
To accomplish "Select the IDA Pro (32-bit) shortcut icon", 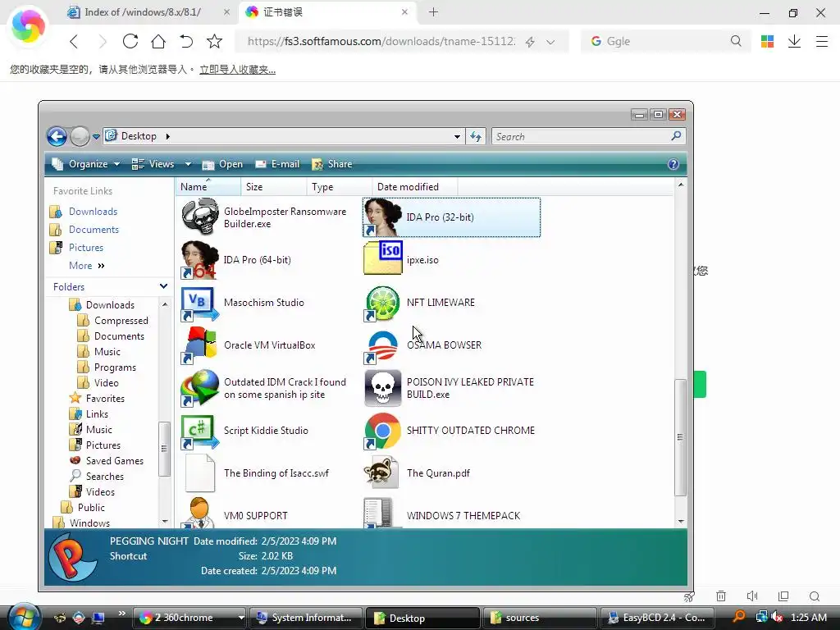I will [x=382, y=217].
